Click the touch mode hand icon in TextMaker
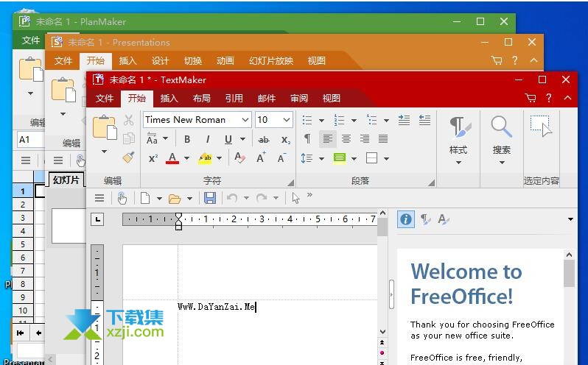This screenshot has width=588, height=365. [122, 198]
